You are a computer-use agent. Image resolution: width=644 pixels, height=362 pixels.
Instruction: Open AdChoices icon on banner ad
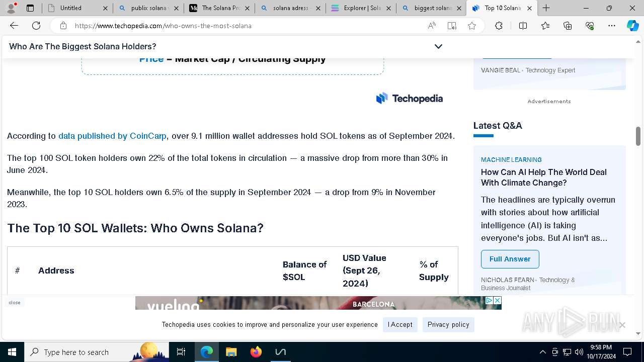coord(489,300)
